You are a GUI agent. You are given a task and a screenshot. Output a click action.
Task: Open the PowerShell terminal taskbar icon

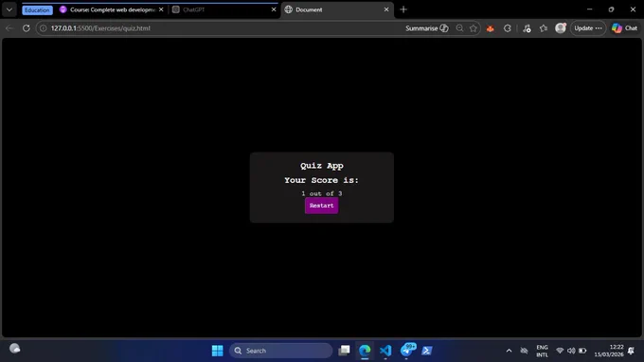click(427, 351)
